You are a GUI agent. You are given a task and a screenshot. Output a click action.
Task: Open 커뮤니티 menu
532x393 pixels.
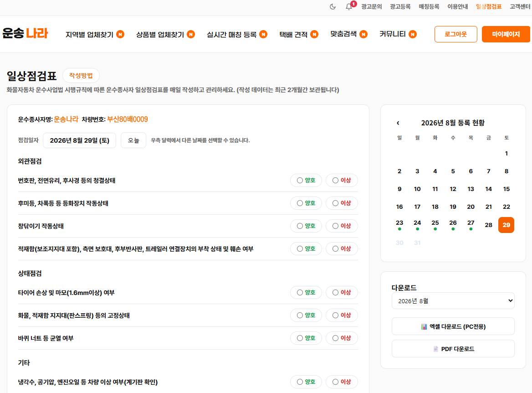tap(393, 34)
